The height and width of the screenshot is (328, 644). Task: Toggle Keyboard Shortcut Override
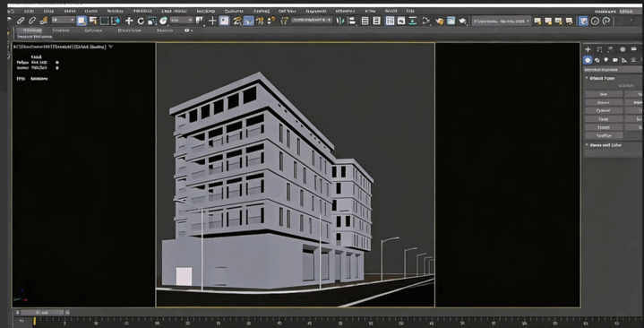tap(224, 21)
